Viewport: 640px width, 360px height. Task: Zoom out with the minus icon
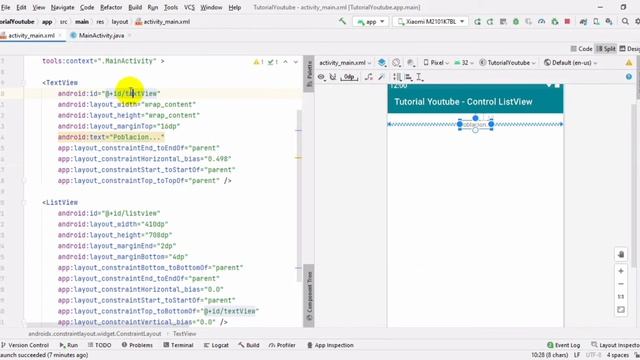[x=621, y=284]
